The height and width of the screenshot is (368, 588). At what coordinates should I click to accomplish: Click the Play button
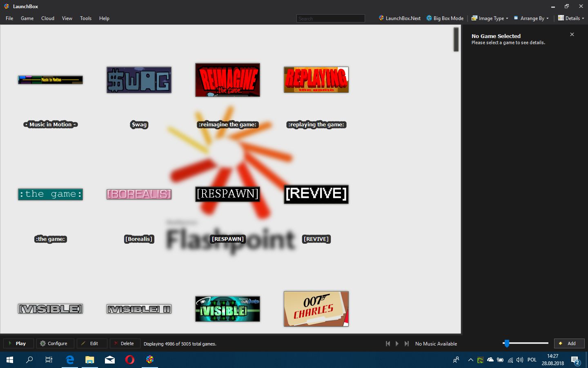click(x=18, y=343)
